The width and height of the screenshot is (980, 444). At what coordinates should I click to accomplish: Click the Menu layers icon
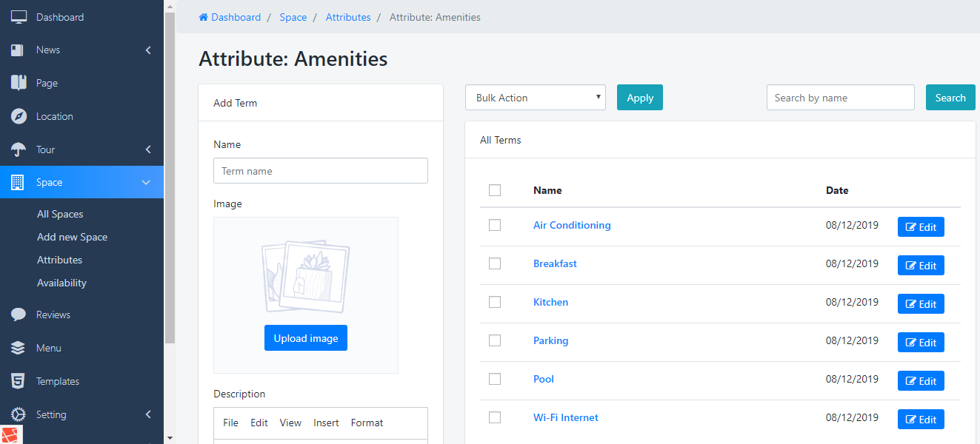19,348
